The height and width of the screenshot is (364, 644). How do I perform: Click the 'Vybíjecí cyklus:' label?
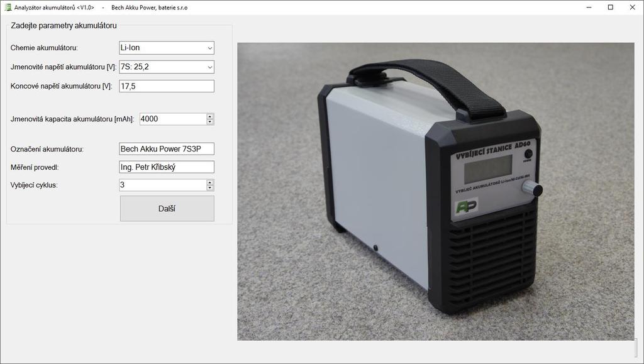(x=34, y=185)
